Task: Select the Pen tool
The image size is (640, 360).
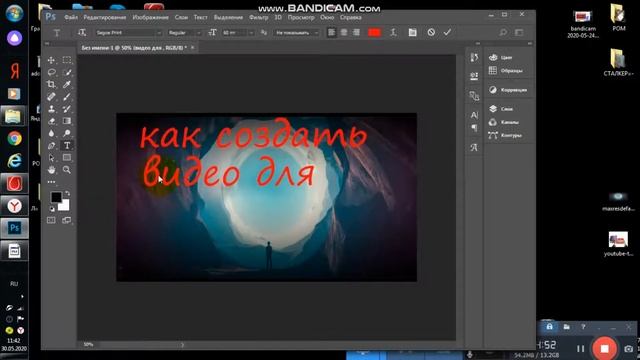Action: (x=51, y=145)
